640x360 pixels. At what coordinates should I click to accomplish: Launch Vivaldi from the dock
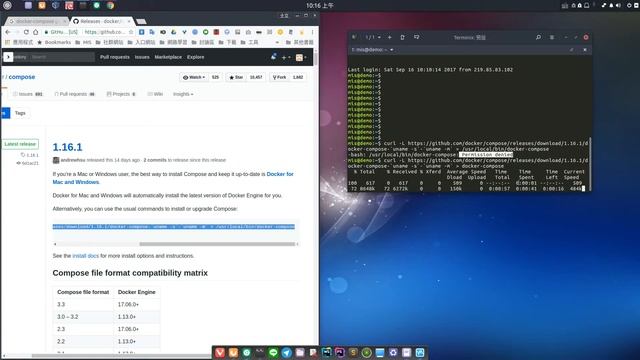(x=220, y=353)
